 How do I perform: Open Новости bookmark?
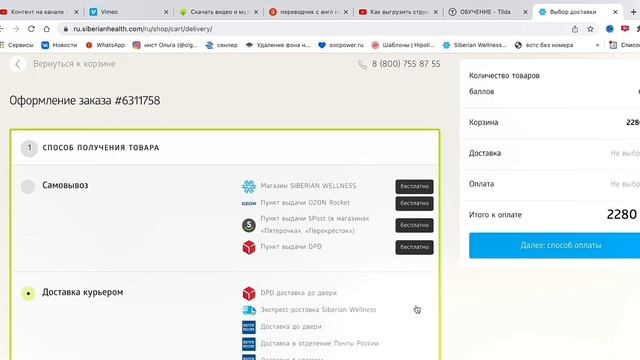tap(59, 45)
